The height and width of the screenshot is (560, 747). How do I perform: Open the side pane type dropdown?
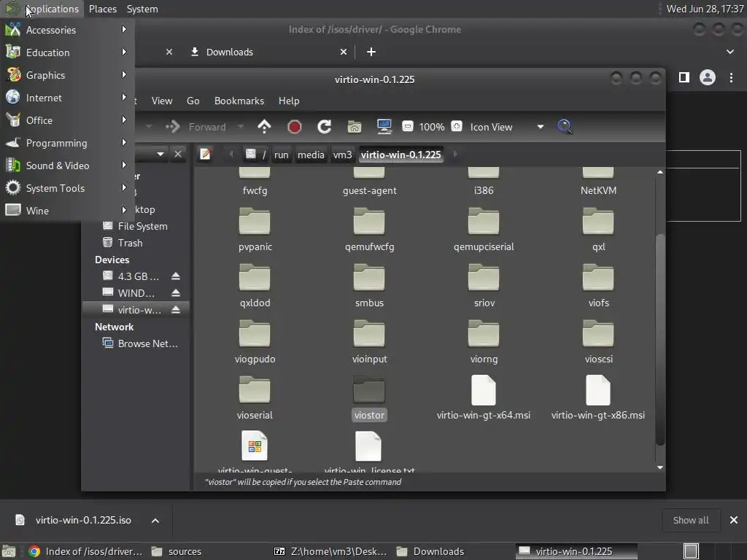pyautogui.click(x=160, y=154)
